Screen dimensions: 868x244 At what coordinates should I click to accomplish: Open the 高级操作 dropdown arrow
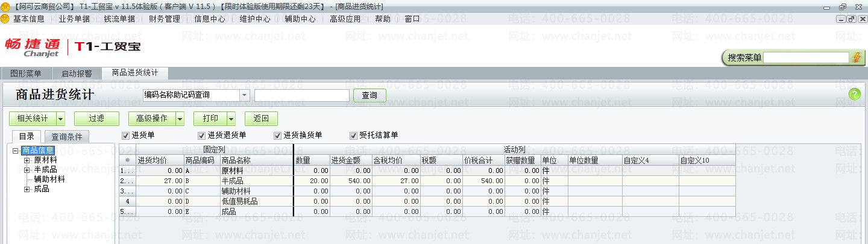pos(180,119)
